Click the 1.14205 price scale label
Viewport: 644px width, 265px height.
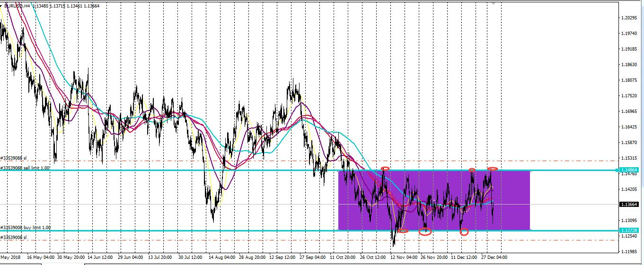629,189
